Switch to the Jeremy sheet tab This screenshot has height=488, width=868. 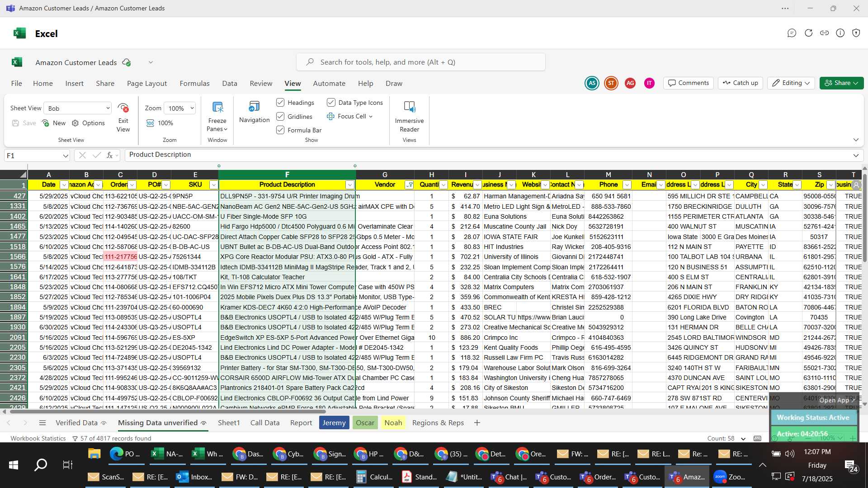(x=334, y=423)
